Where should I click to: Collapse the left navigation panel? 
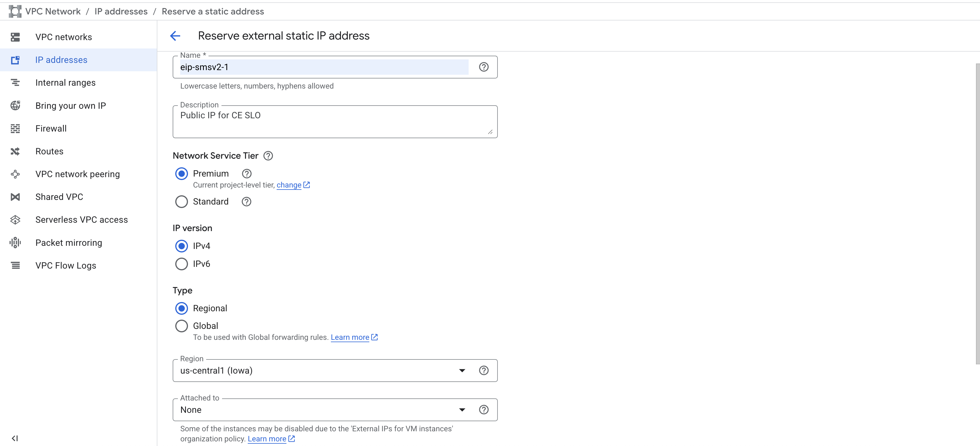tap(14, 437)
